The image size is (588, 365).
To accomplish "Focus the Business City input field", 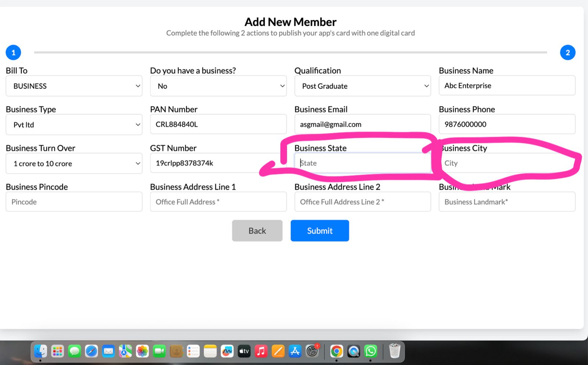I will click(x=507, y=163).
